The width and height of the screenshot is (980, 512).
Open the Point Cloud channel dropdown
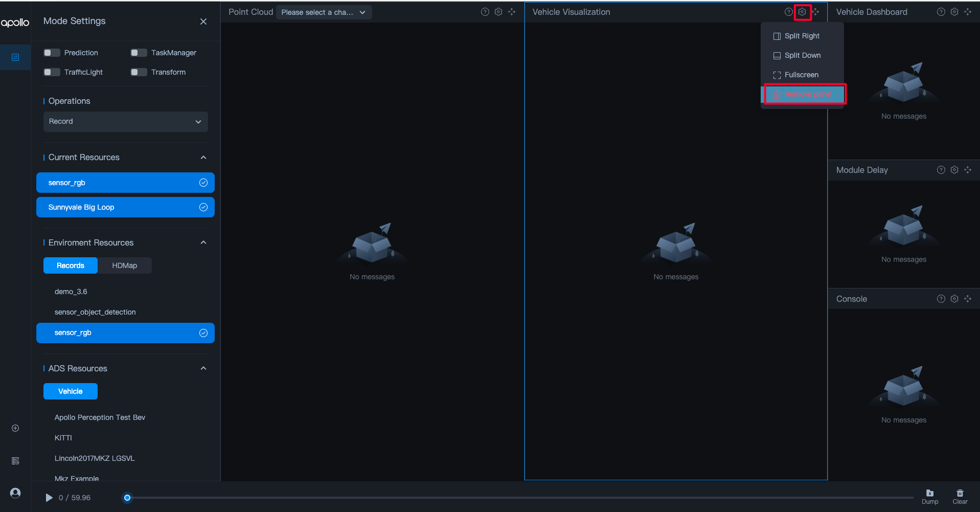[x=323, y=12]
